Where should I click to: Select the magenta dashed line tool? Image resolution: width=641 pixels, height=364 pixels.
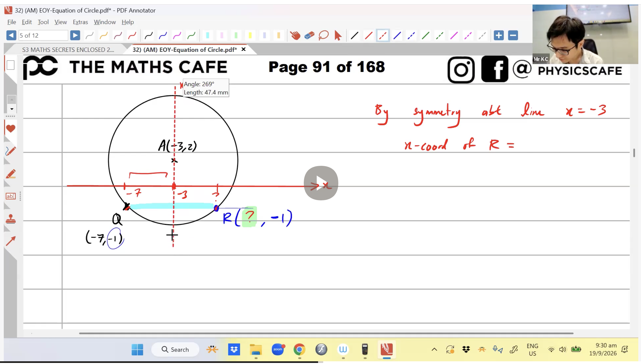point(468,35)
